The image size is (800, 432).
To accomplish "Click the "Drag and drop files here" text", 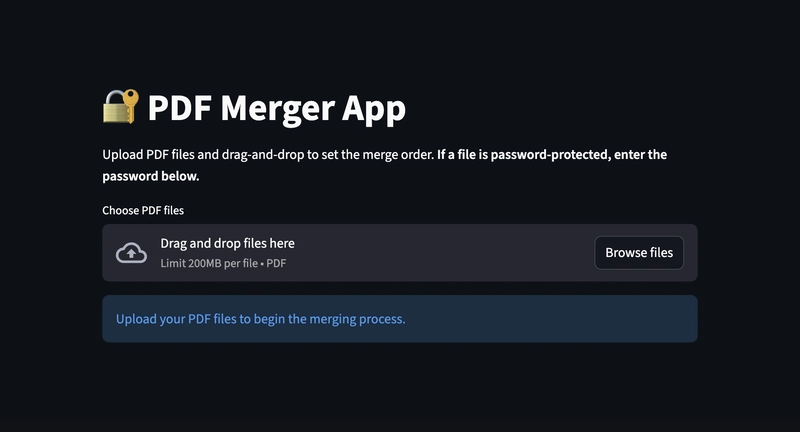I will (227, 243).
